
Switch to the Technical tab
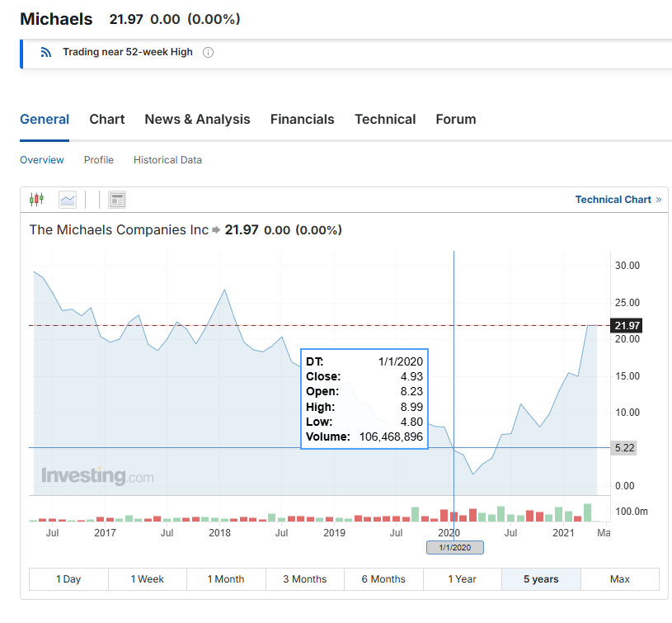click(385, 120)
